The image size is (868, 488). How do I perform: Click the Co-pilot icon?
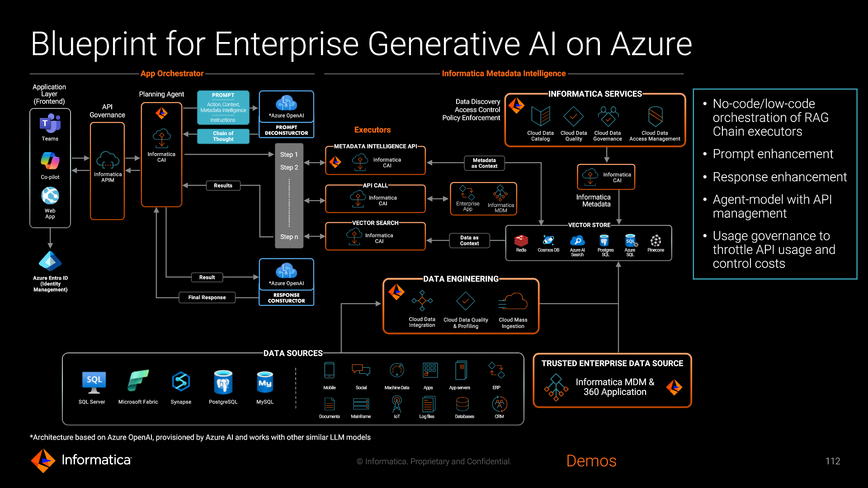pos(50,161)
